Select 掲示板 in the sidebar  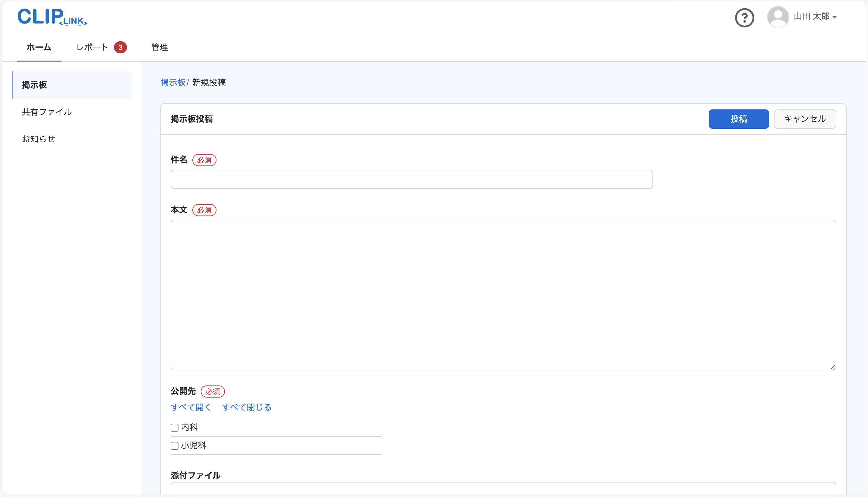[34, 85]
